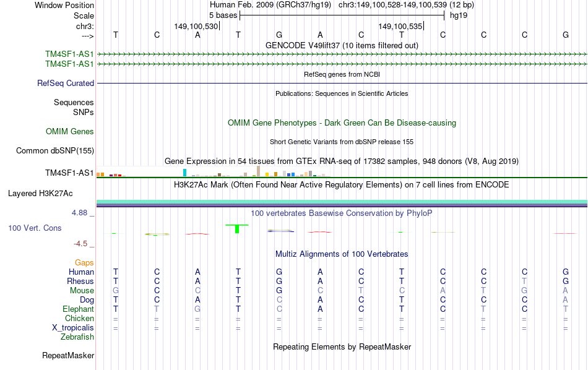Click the OMIM Genes side label

pos(70,132)
